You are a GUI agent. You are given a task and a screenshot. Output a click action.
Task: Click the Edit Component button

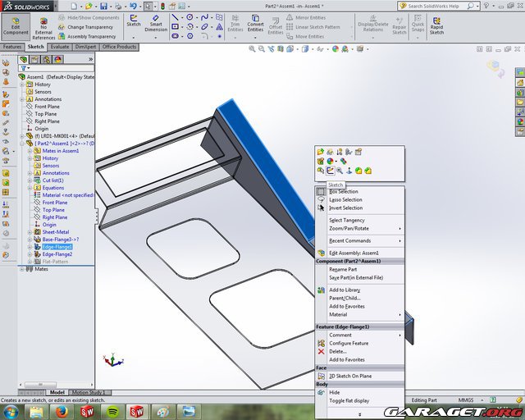tap(15, 25)
